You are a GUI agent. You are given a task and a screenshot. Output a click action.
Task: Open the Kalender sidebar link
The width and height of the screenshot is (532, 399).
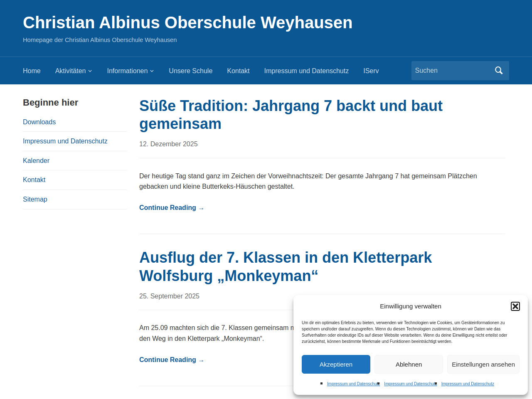click(x=36, y=160)
